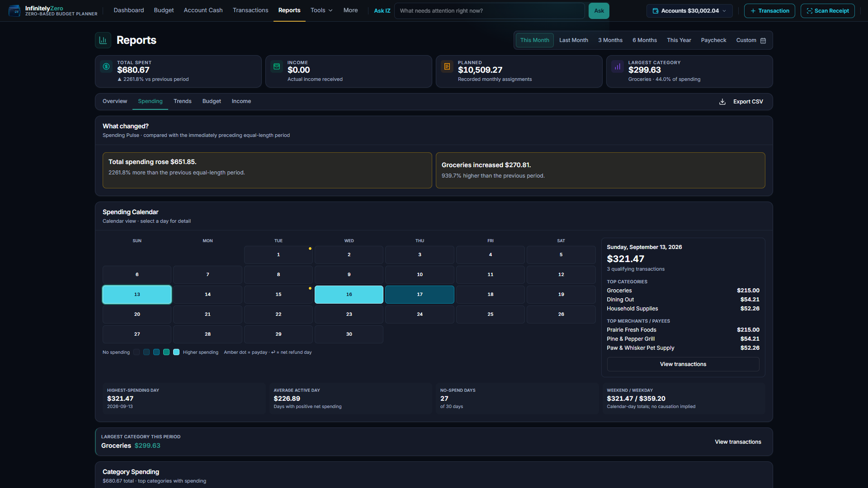Click the Total spending rose $651.85 card
The width and height of the screenshot is (868, 488).
coord(267,170)
